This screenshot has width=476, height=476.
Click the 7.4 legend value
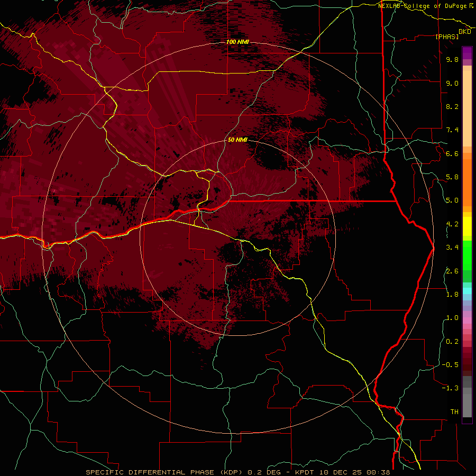coord(452,130)
